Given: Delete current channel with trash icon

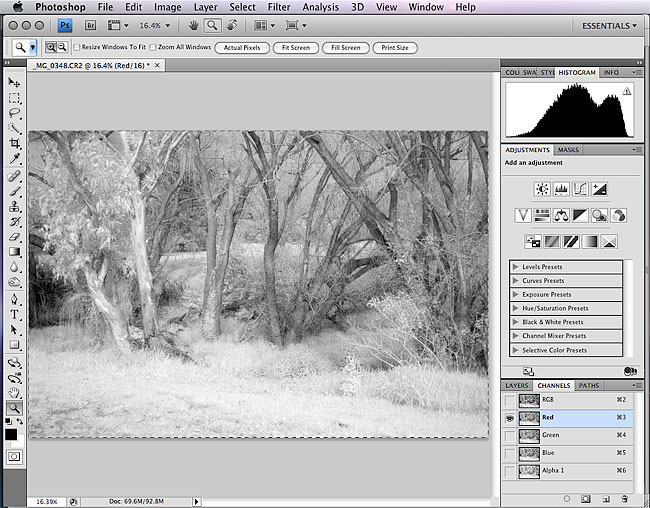Looking at the screenshot, I should (624, 498).
